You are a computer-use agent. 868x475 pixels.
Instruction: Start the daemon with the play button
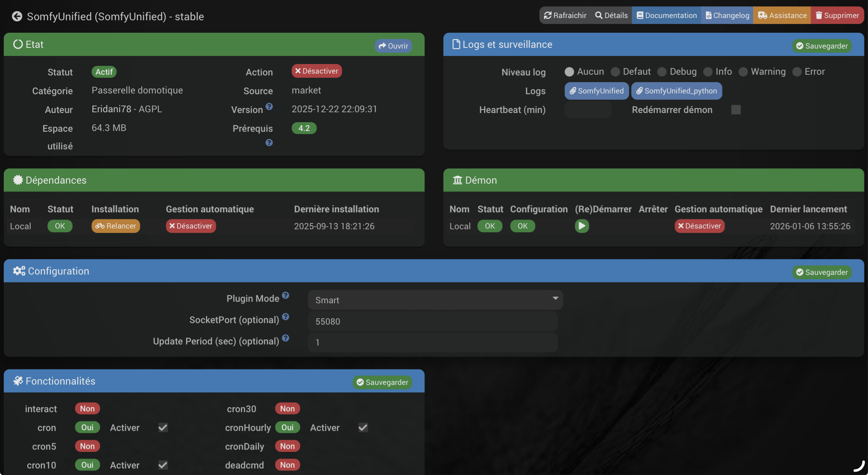581,226
